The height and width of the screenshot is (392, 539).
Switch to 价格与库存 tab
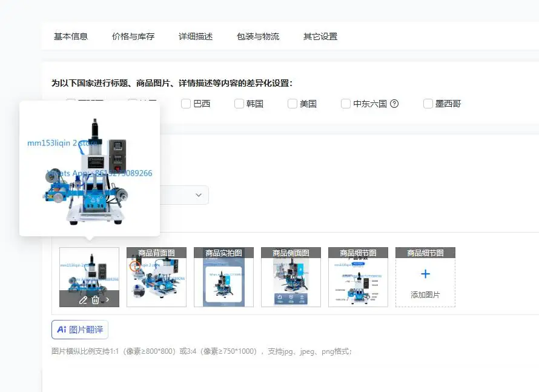[x=133, y=36]
